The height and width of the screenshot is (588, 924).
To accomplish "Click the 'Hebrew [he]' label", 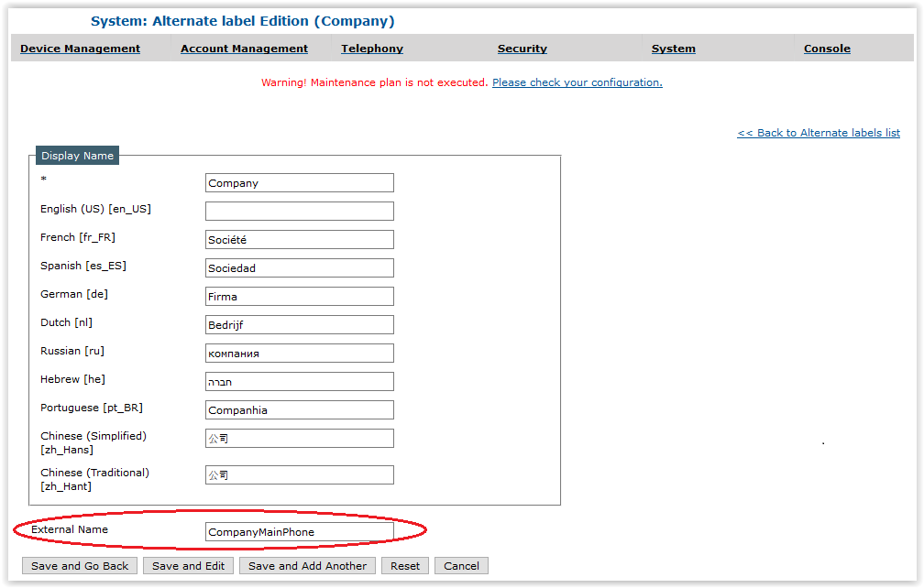I will [x=72, y=379].
